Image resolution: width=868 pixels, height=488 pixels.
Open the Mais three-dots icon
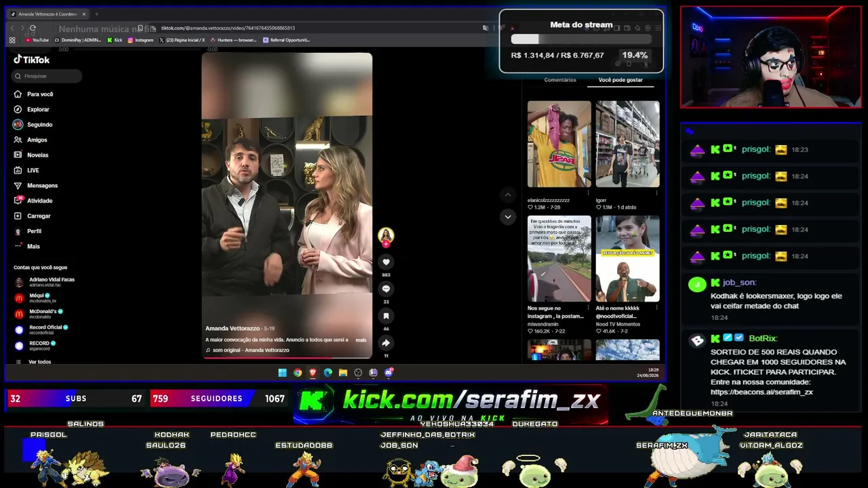pyautogui.click(x=18, y=246)
